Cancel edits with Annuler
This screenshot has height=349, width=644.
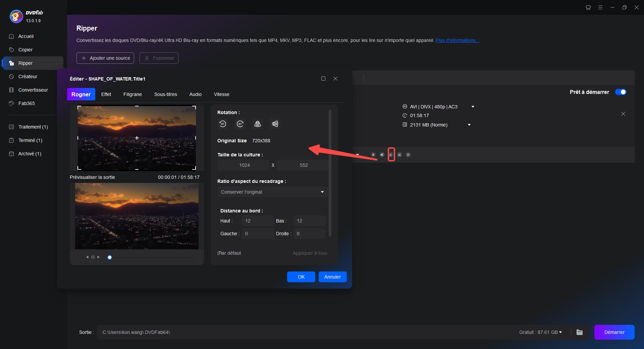pyautogui.click(x=332, y=277)
